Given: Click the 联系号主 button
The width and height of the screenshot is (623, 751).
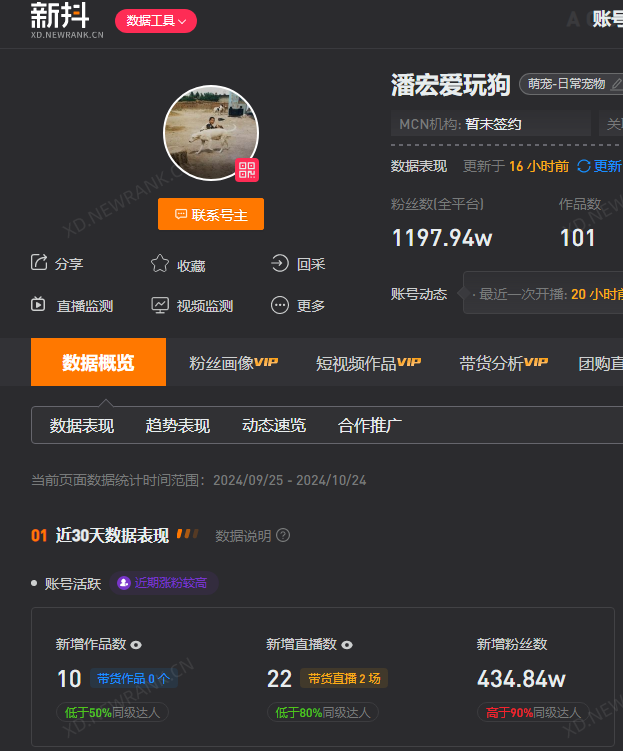Looking at the screenshot, I should coord(211,214).
